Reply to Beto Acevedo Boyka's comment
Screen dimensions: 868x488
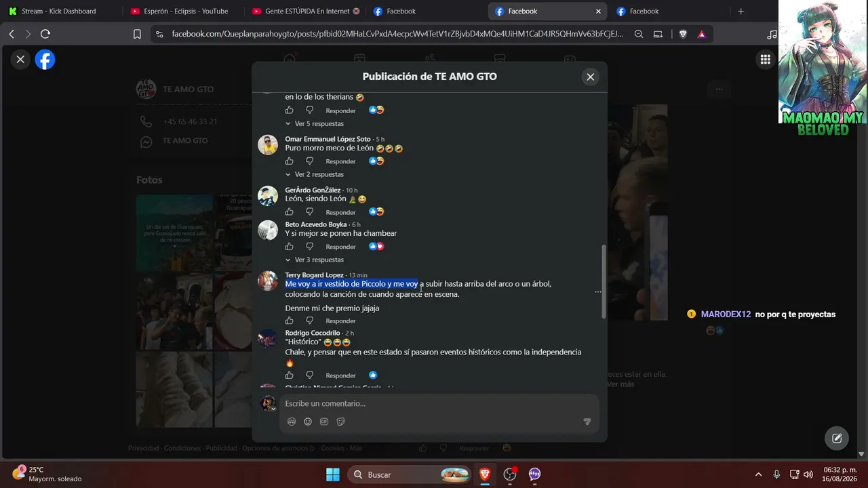tap(340, 247)
